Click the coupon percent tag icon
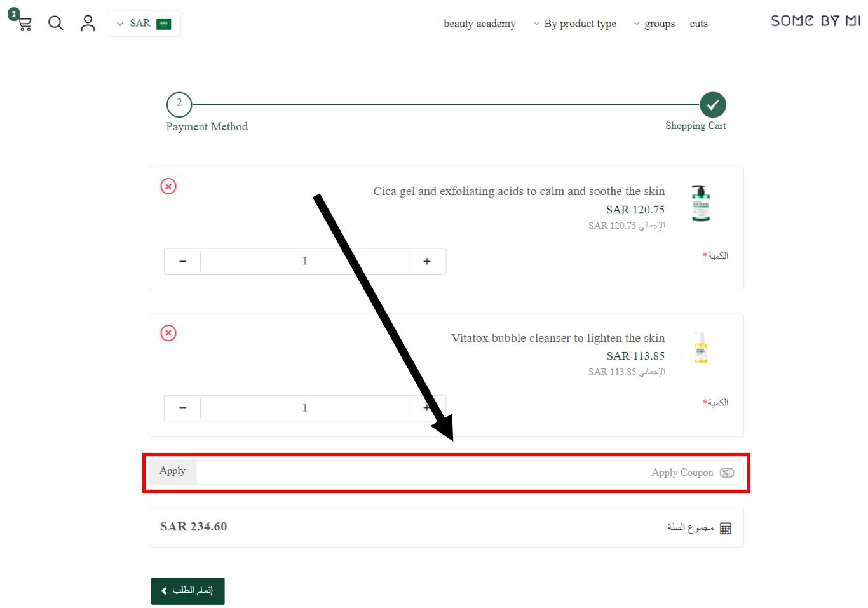Screen dimensions: 868x608 727,473
